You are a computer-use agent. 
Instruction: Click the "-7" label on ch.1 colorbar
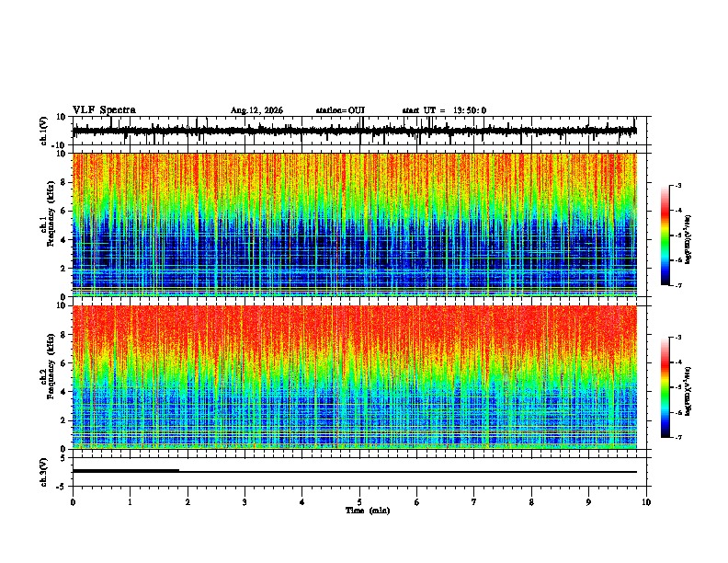(677, 285)
